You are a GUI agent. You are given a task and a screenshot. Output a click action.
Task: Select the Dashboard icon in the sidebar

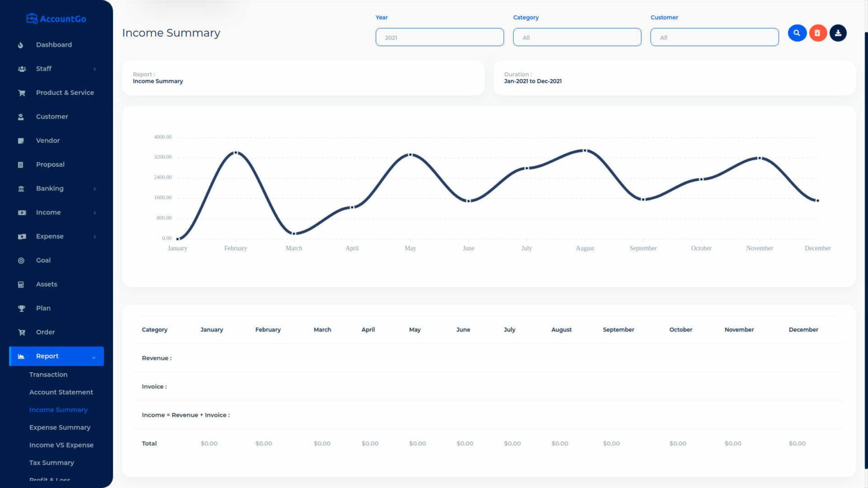tap(21, 45)
